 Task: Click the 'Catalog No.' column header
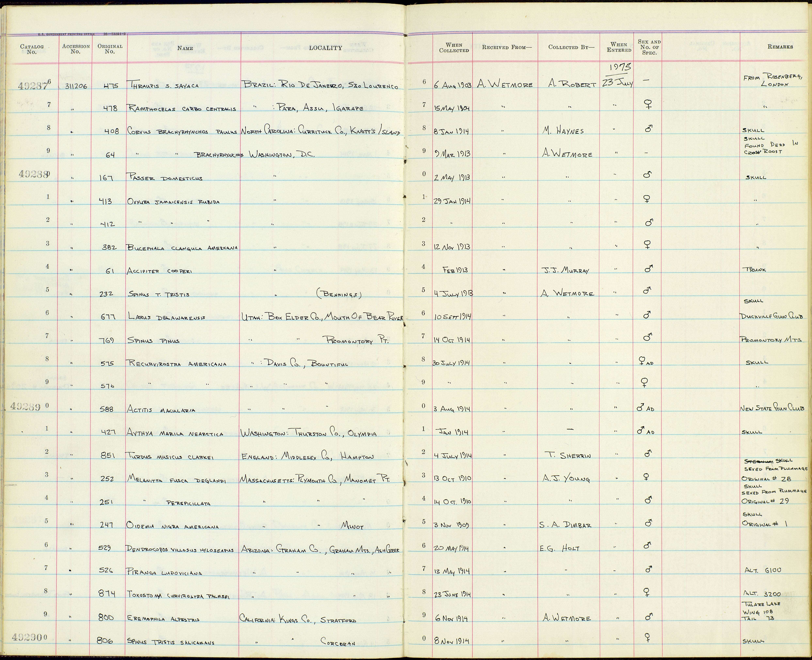[32, 49]
